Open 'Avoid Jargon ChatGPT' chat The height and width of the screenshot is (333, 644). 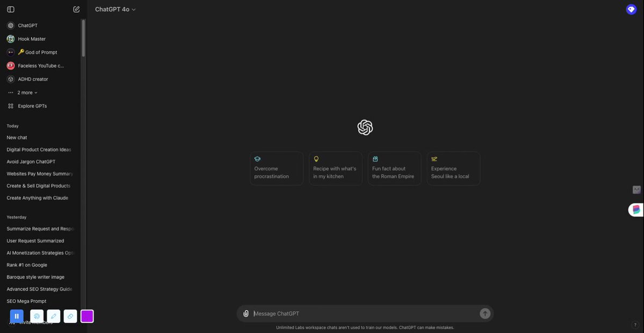tap(31, 162)
